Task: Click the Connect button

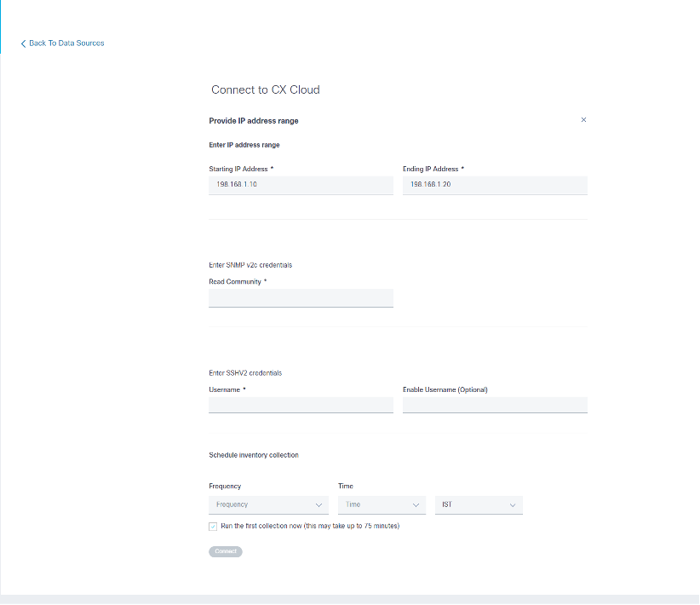Action: coord(226,551)
